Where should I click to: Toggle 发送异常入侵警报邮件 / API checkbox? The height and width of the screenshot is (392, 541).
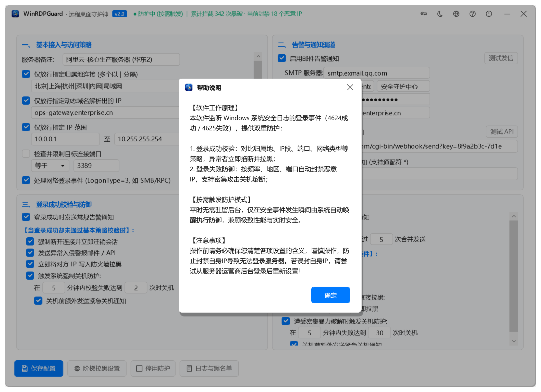point(30,253)
